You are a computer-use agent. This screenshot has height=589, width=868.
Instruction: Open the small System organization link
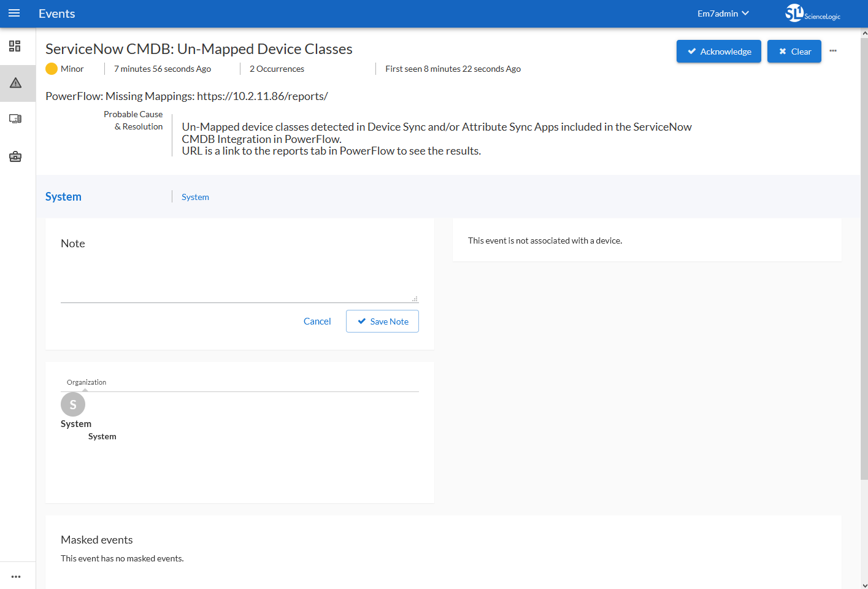point(195,197)
